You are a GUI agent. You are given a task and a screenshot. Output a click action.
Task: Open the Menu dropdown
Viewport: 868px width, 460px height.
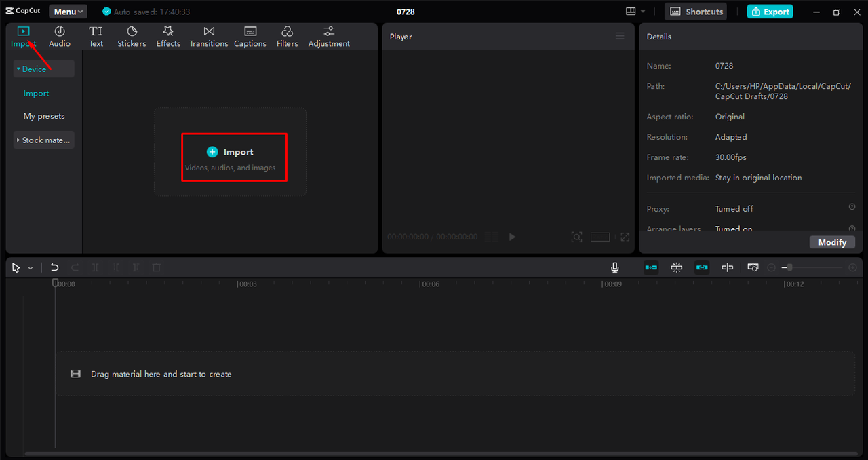68,12
